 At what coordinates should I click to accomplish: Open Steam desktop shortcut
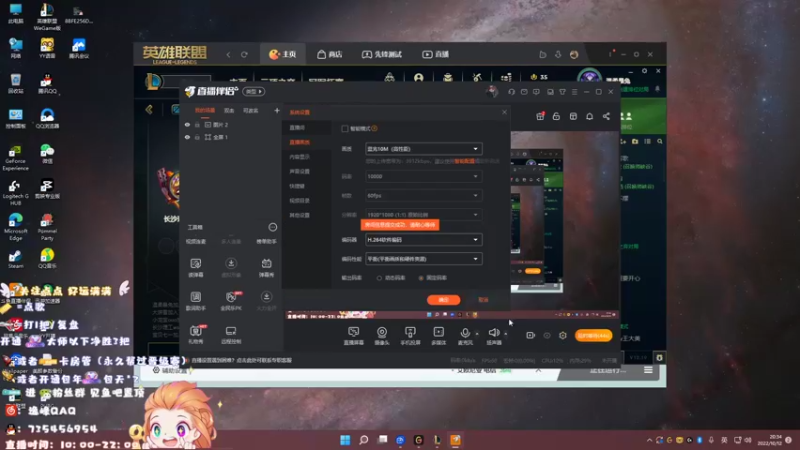(x=15, y=259)
